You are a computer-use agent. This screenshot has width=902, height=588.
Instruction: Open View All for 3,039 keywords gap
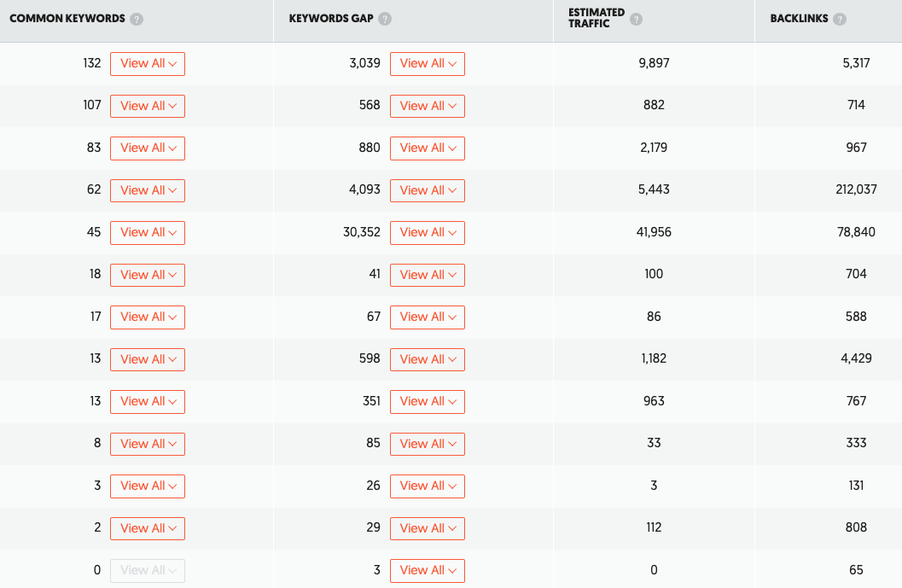tap(428, 64)
